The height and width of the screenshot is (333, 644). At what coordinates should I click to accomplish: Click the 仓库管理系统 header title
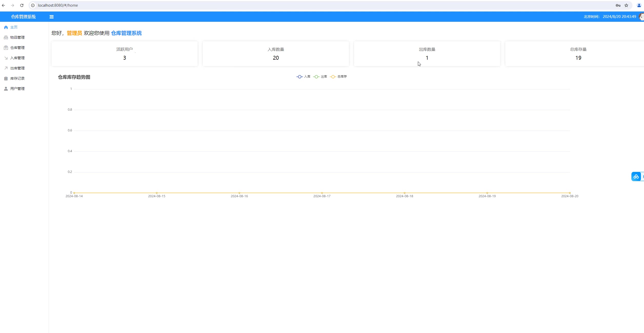[23, 17]
